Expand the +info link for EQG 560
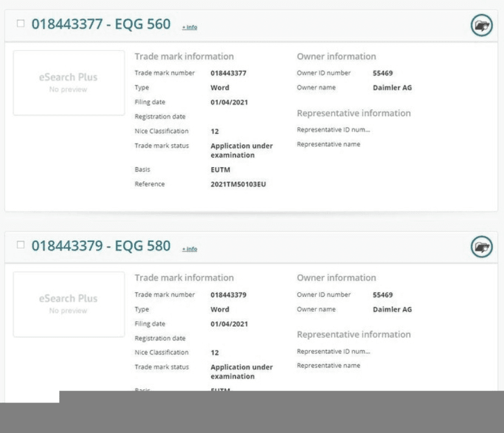The image size is (504, 433). [x=189, y=27]
